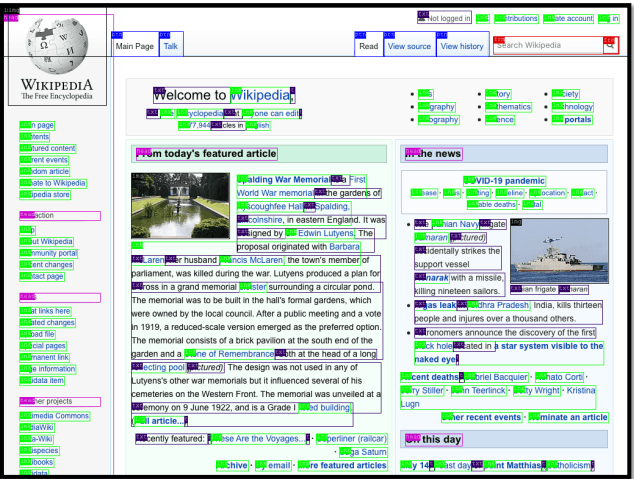Open the Mathematics portal link

coord(509,107)
